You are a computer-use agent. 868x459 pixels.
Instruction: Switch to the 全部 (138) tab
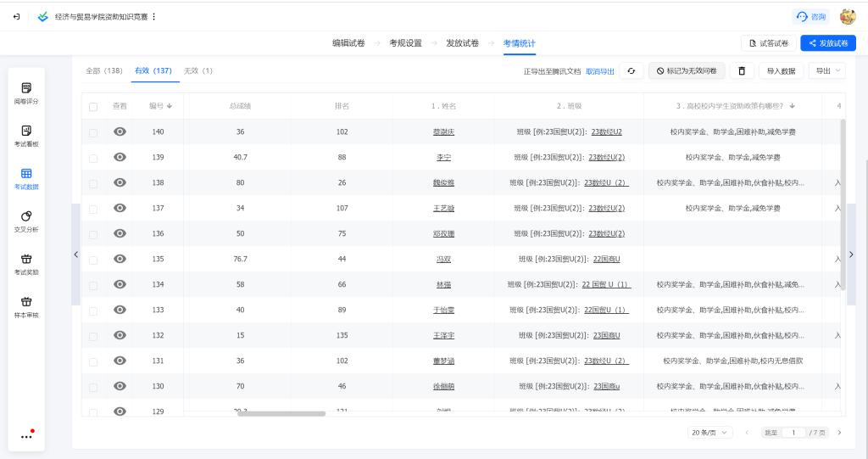(104, 71)
